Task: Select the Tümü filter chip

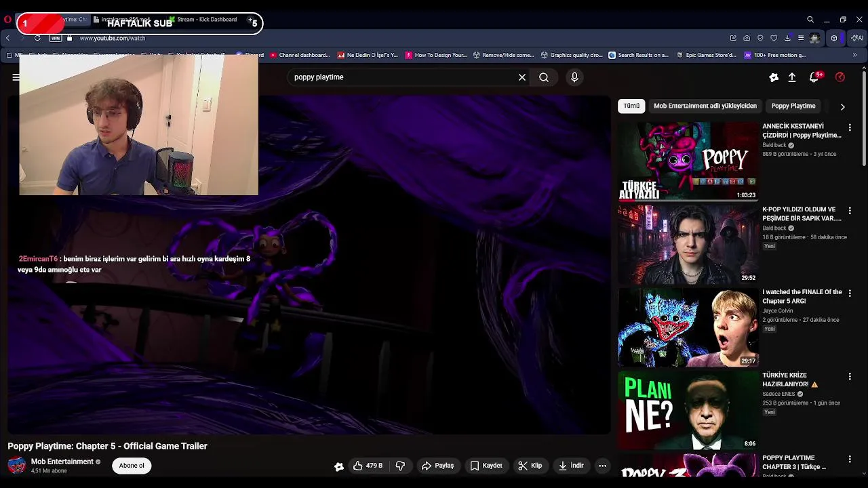Action: point(631,106)
